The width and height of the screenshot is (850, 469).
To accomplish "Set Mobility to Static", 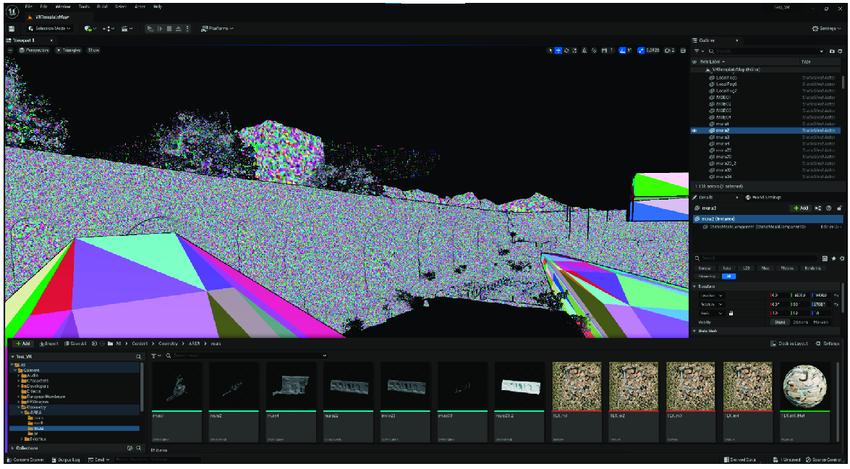I will [x=782, y=322].
